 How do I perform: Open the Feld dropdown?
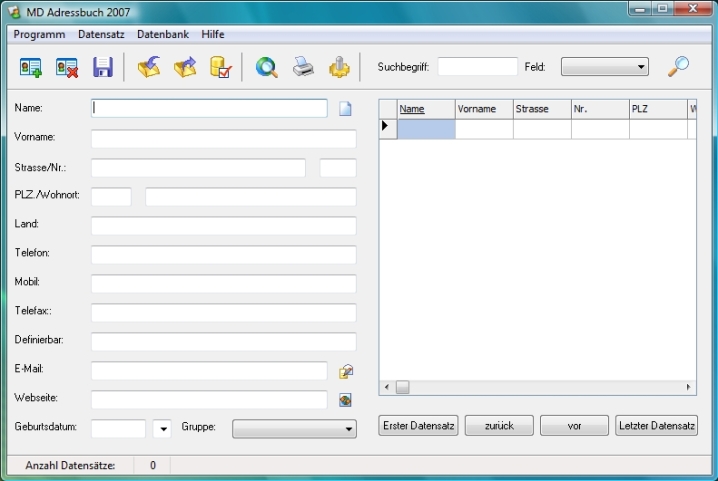[x=604, y=67]
